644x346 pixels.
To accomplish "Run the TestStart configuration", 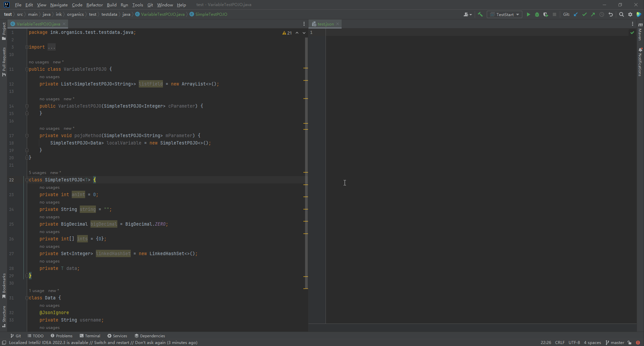I will point(528,14).
